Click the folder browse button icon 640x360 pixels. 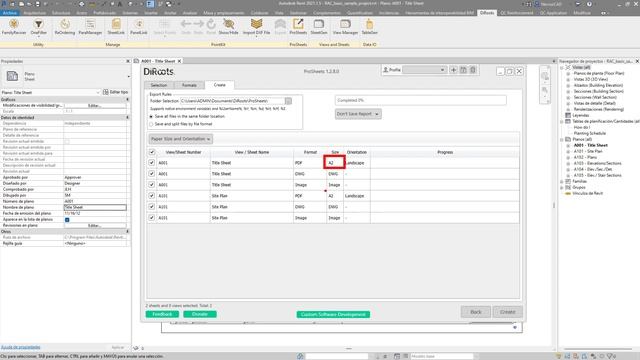click(x=288, y=101)
